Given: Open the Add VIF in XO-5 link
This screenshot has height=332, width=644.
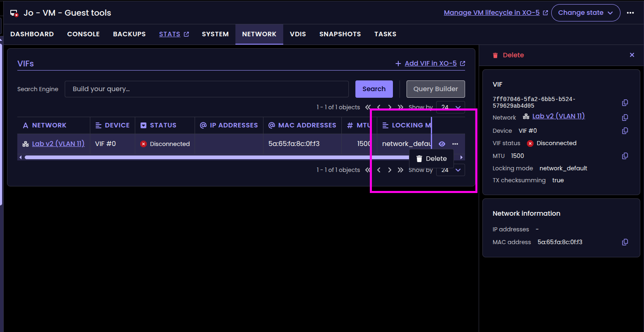Looking at the screenshot, I should (430, 64).
